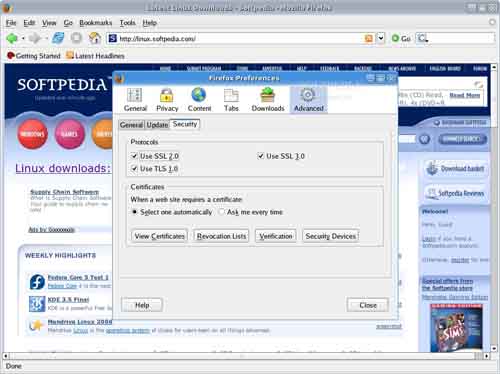
Task: Open Softpedia Reviews button
Action: pyautogui.click(x=456, y=193)
